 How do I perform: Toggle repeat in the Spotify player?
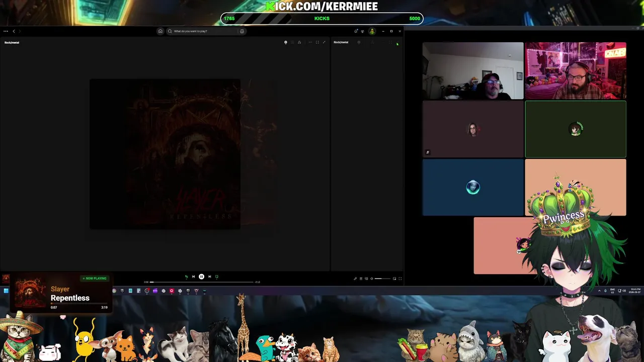coord(217,277)
